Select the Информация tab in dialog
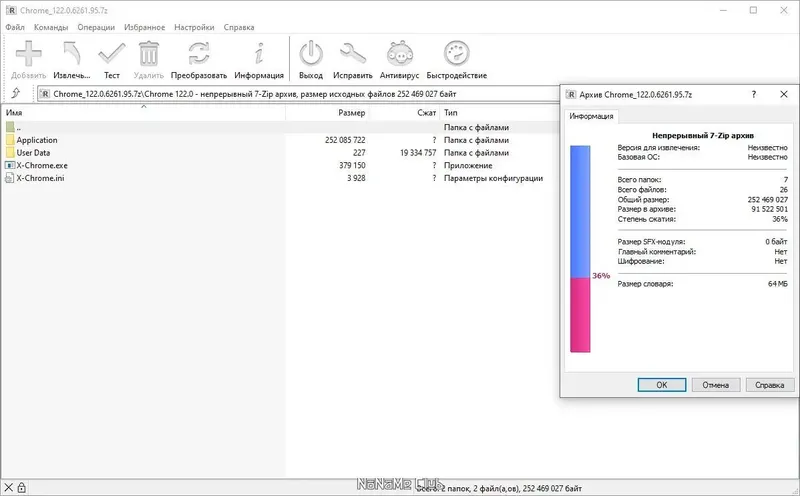 (x=591, y=116)
